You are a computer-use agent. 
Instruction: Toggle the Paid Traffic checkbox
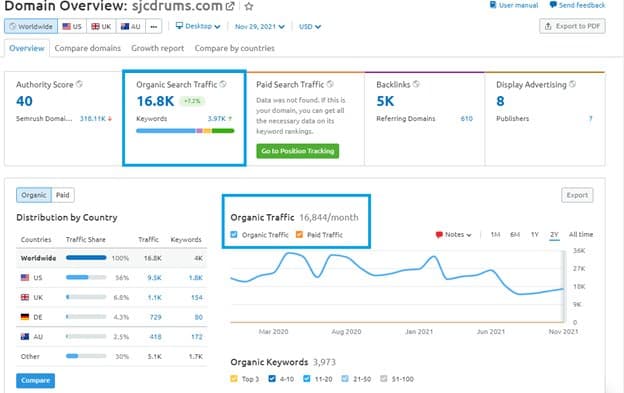(x=299, y=235)
